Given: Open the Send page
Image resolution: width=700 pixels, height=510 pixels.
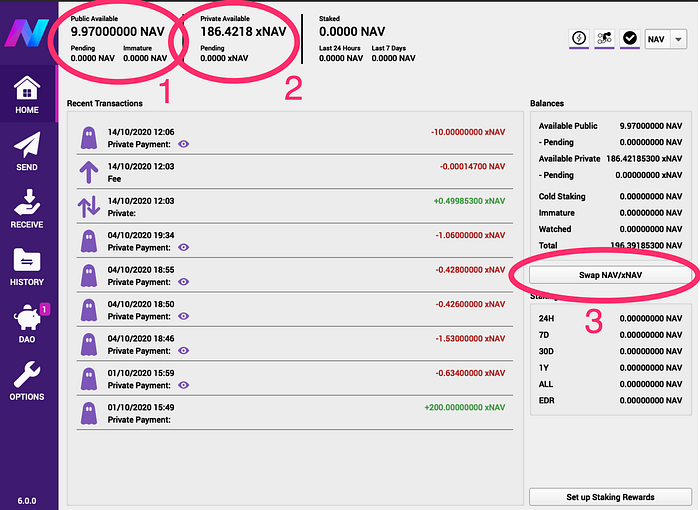Looking at the screenshot, I should click(27, 151).
